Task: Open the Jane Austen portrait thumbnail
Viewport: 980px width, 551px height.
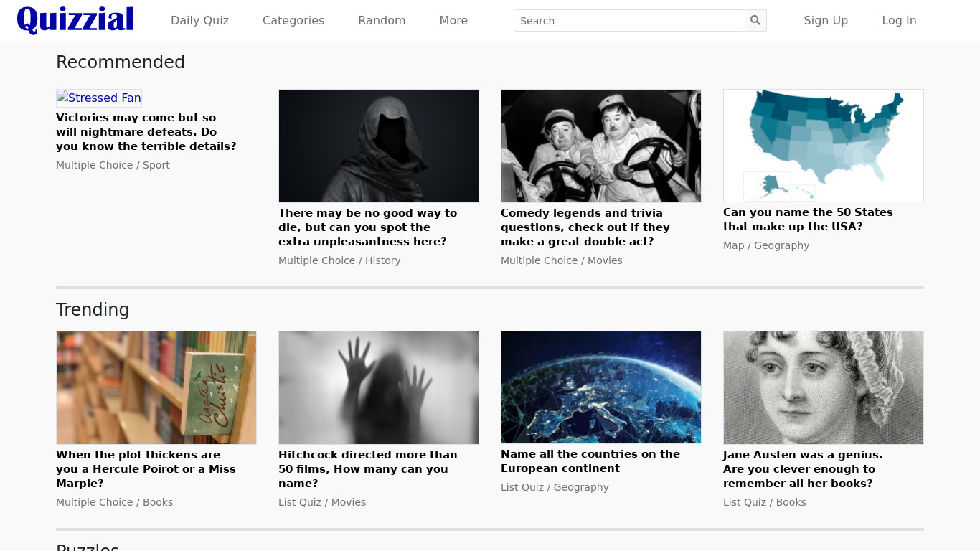Action: [x=824, y=387]
